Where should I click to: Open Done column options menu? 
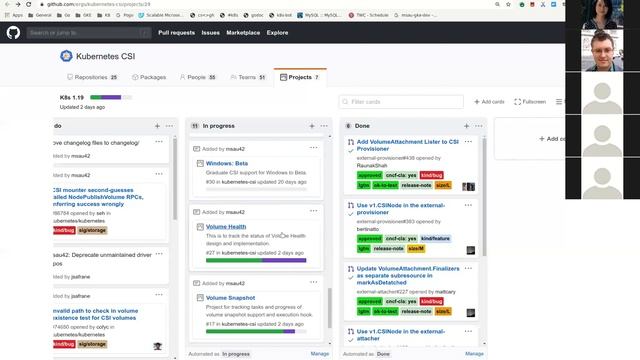[x=479, y=126]
